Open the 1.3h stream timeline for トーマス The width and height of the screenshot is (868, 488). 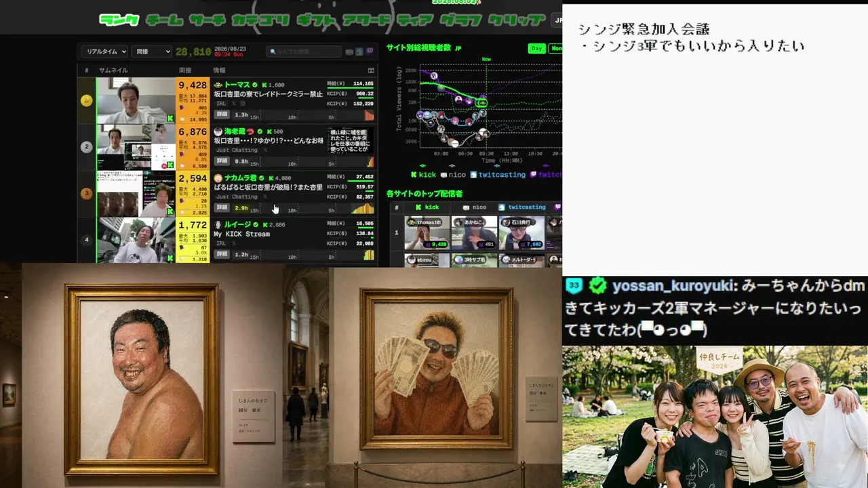click(304, 115)
